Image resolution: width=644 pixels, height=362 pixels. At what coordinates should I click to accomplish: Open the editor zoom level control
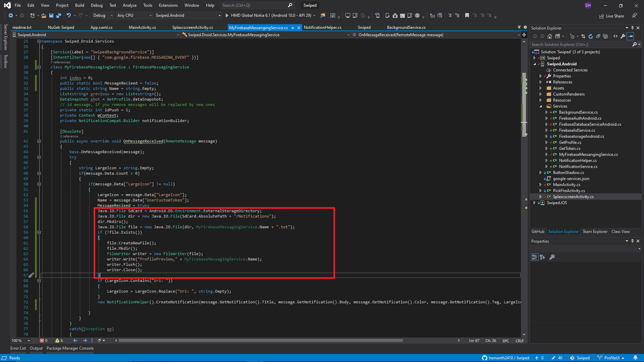pos(19,341)
